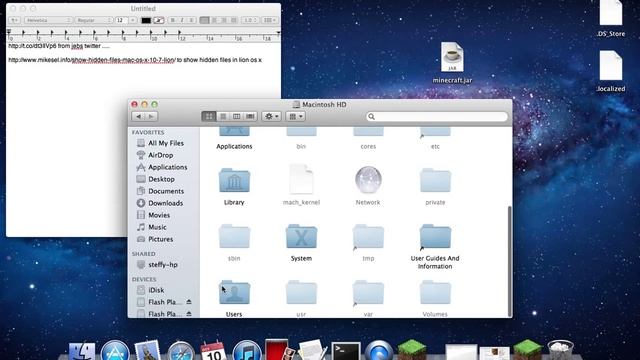Viewport: 640px width, 360px height.
Task: Click the t.co link in TextEdit
Action: pos(32,46)
